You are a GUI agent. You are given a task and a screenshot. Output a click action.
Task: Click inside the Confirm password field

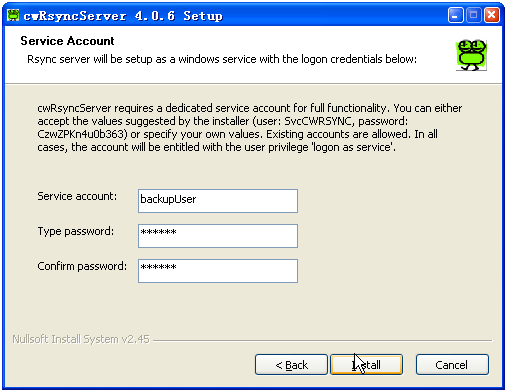tap(218, 271)
